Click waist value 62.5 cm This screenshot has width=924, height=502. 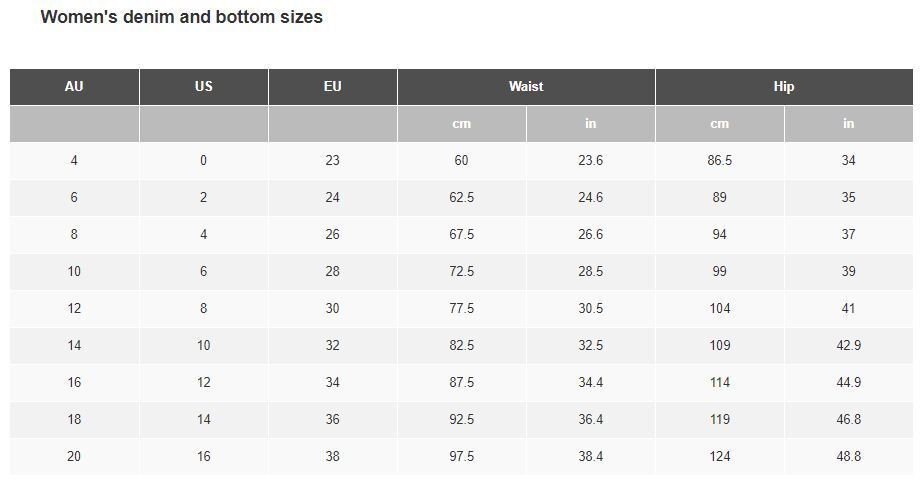461,197
